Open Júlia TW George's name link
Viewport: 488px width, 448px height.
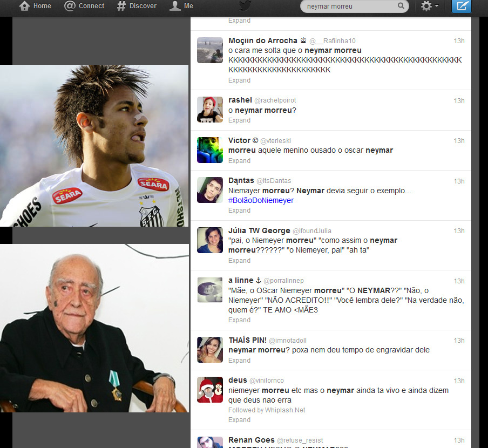click(259, 230)
